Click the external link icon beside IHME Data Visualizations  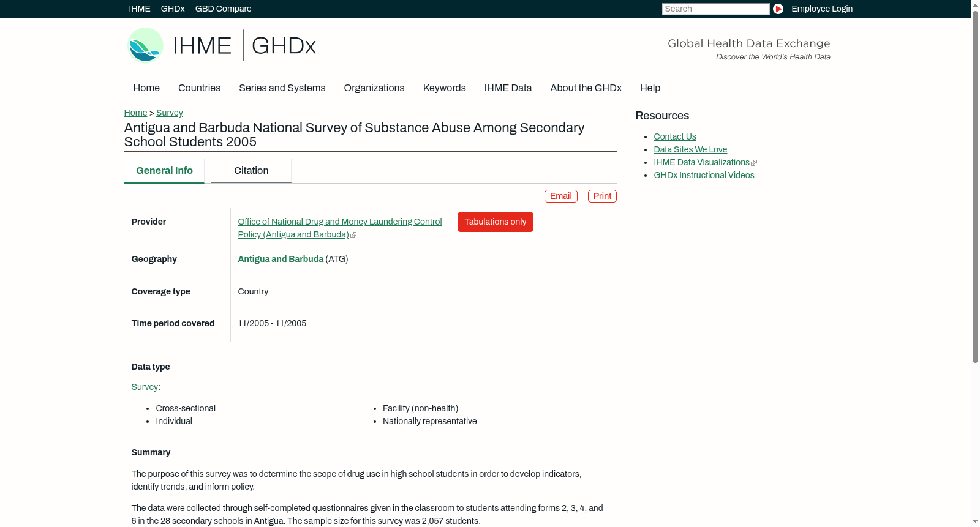click(x=754, y=163)
